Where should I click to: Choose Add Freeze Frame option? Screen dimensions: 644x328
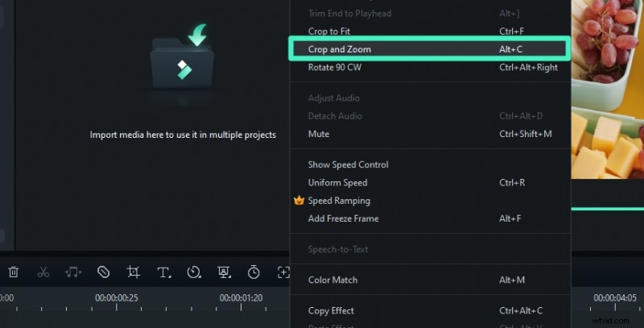pyautogui.click(x=343, y=218)
